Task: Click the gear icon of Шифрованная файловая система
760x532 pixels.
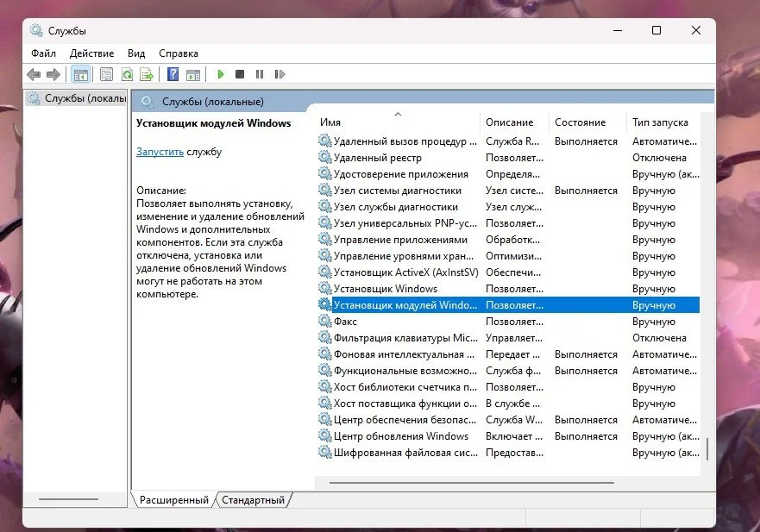Action: coord(324,452)
